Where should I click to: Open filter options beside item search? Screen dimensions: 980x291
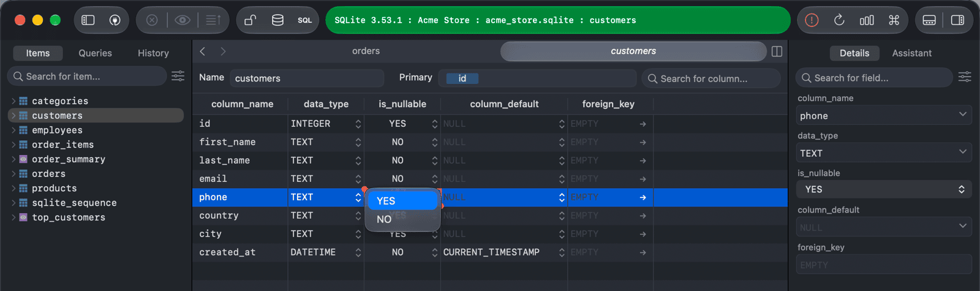(178, 76)
